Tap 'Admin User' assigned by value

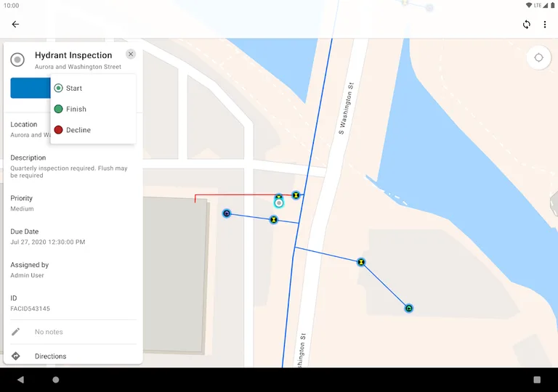(27, 275)
